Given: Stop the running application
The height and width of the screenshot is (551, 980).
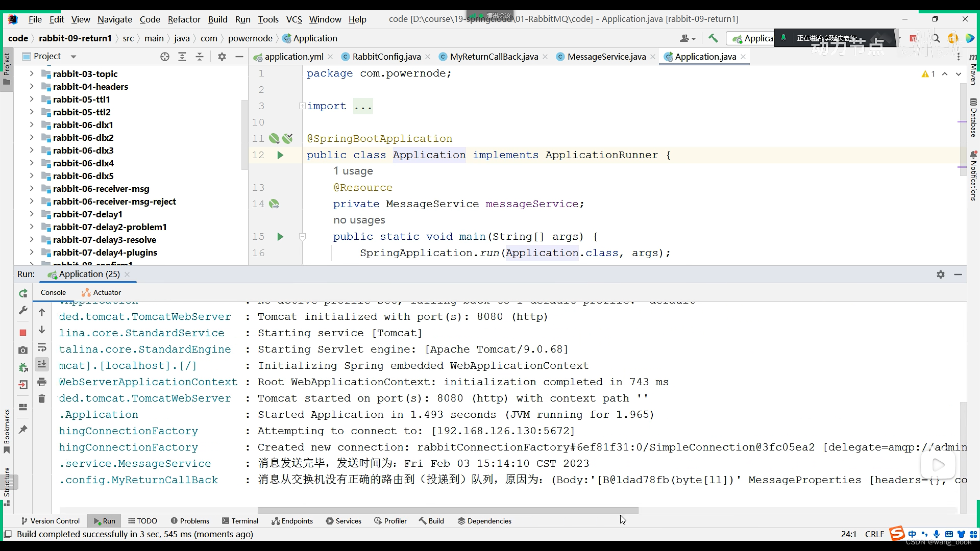Looking at the screenshot, I should tap(23, 333).
